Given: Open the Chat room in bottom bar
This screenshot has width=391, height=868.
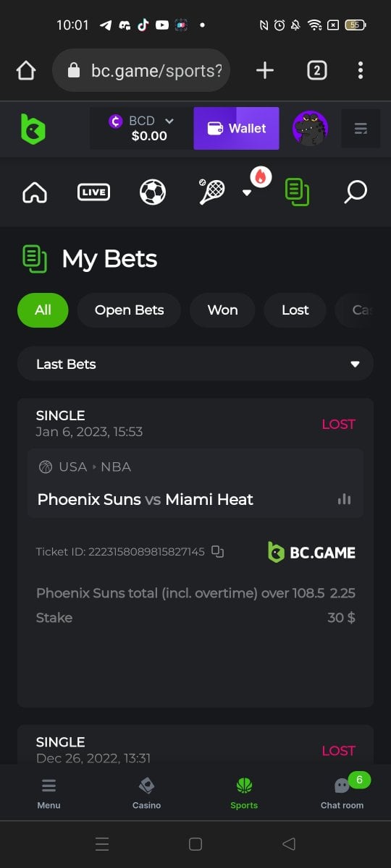Looking at the screenshot, I should tap(342, 792).
